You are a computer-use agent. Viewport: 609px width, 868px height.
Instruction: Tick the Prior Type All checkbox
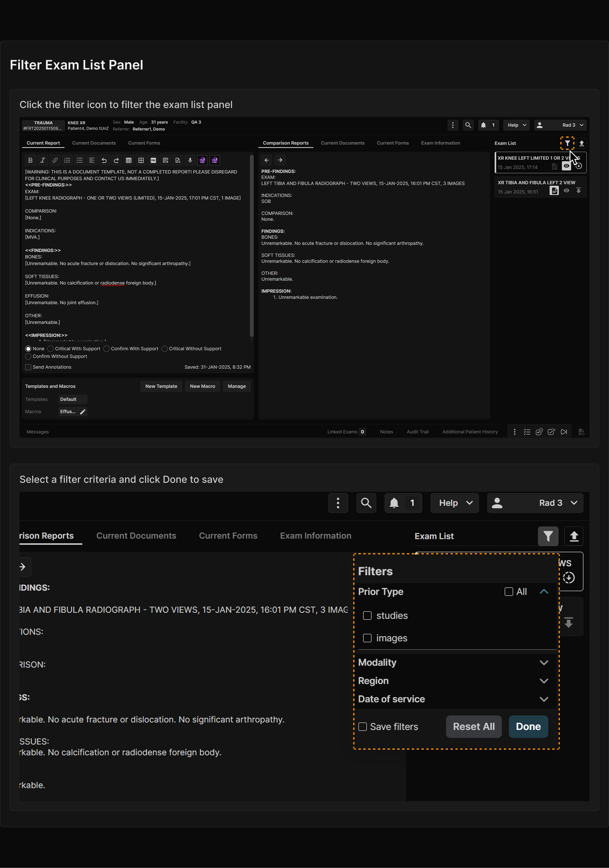pyautogui.click(x=509, y=592)
